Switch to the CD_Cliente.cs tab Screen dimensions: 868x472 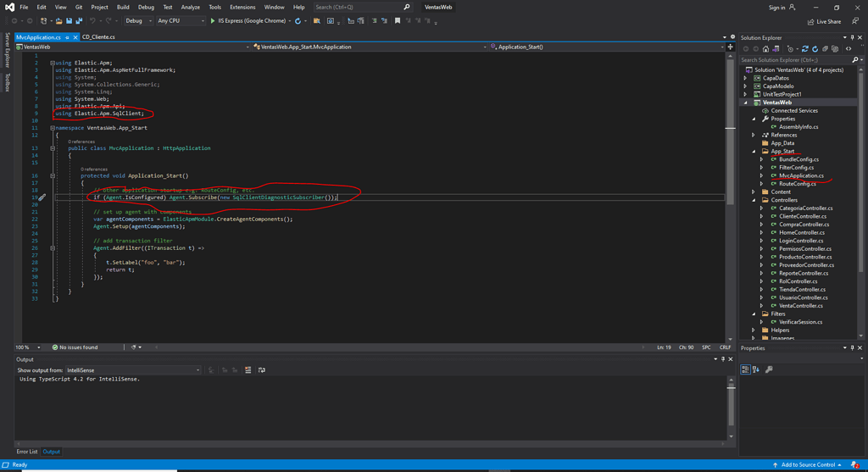coord(98,37)
